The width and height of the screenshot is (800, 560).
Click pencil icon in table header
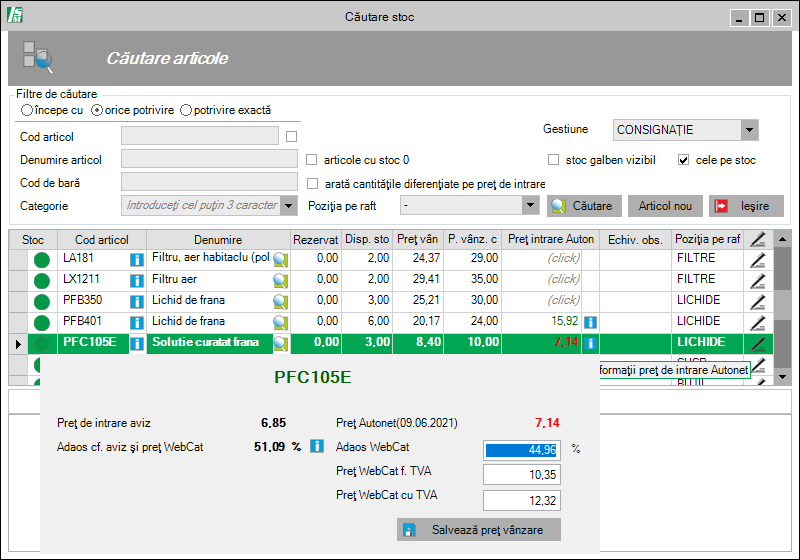[758, 239]
